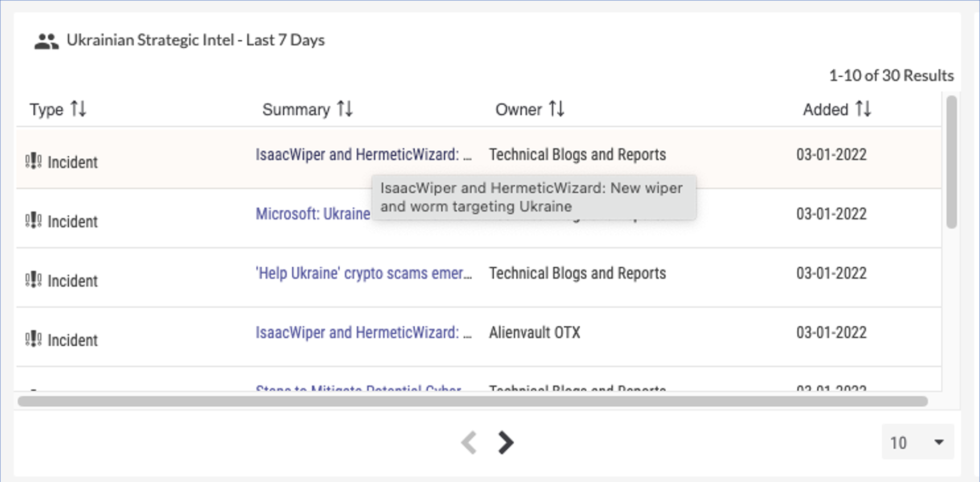Click Incident type text in Alienvault OTX row
This screenshot has height=482, width=980.
pyautogui.click(x=73, y=340)
